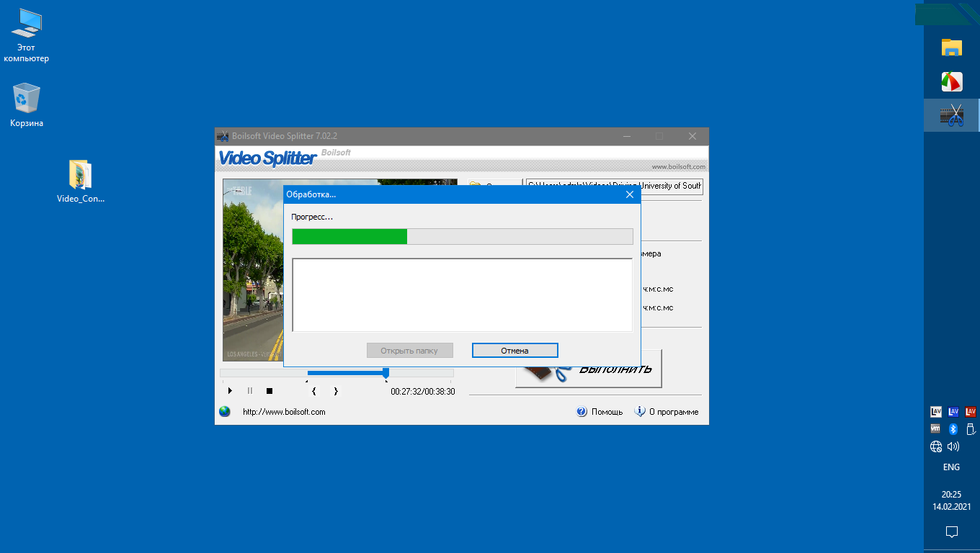Stop video playback with the square button
Screen dimensions: 980x553
tap(269, 391)
